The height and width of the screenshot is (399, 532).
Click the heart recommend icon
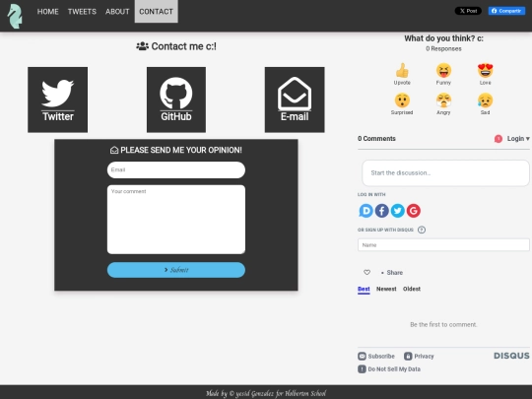tap(366, 272)
